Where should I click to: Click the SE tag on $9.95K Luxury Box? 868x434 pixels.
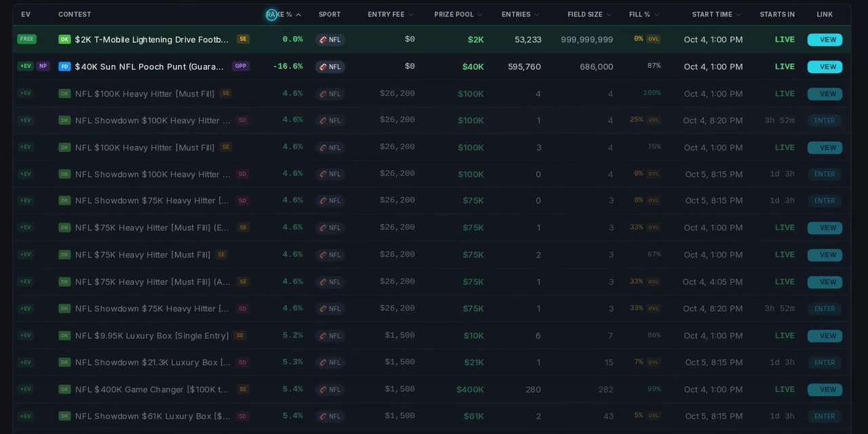tap(240, 336)
